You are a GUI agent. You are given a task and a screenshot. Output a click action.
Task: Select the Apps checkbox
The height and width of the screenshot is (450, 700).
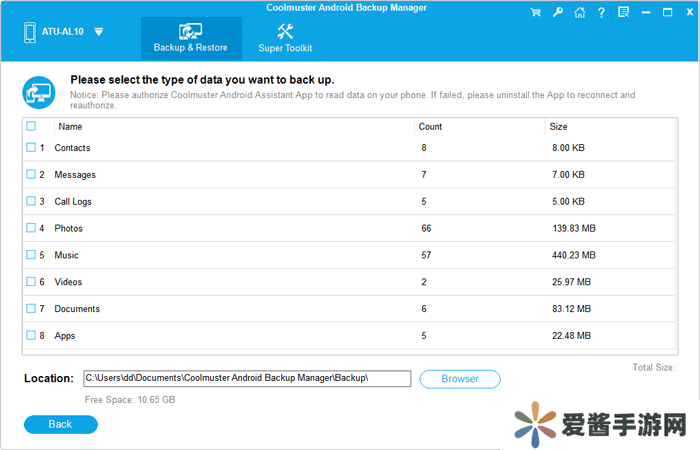(x=31, y=335)
